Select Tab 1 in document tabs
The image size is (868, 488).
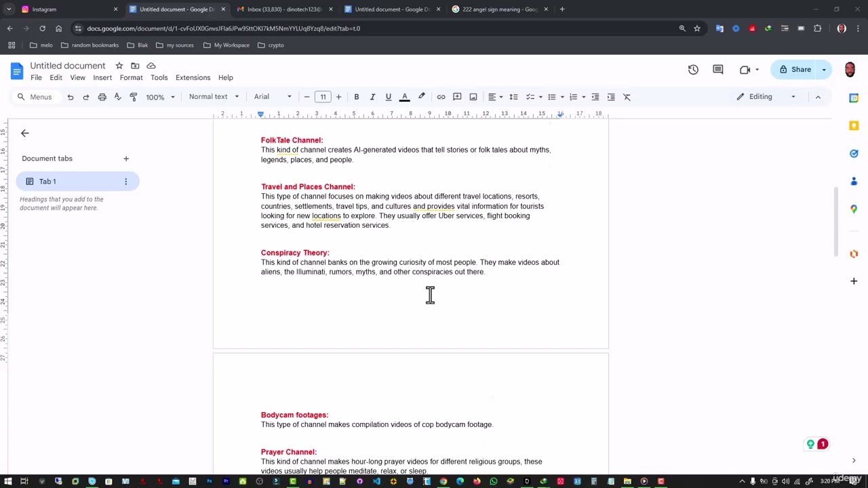click(x=77, y=182)
